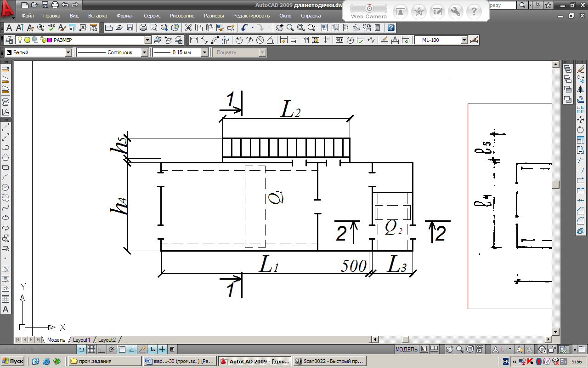Select the Polygon draw tool
Image resolution: width=588 pixels, height=368 pixels.
click(x=6, y=157)
